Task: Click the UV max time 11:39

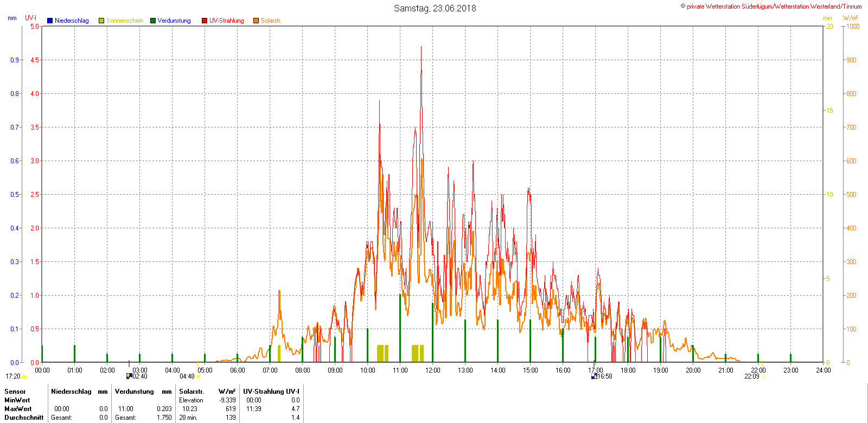Action: click(254, 409)
